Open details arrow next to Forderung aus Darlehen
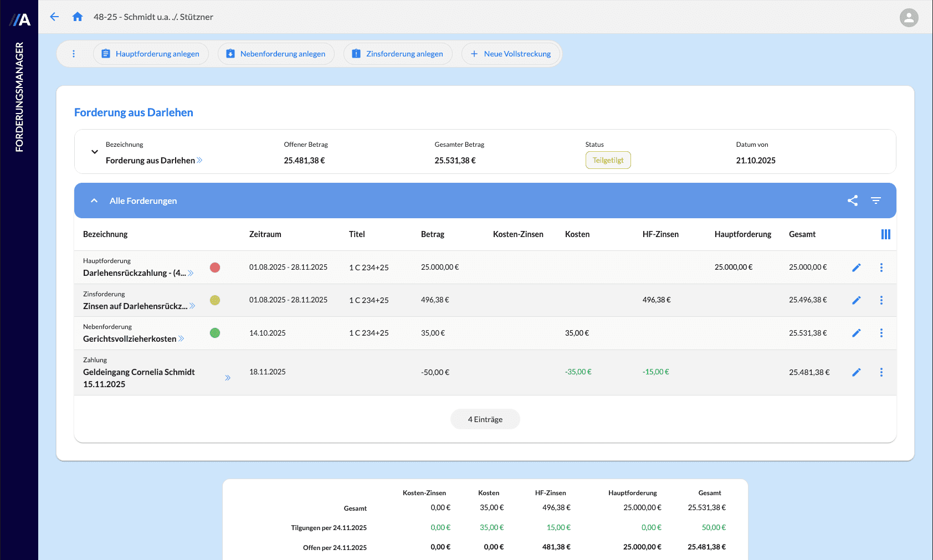Screen dimensions: 933x560 [x=199, y=160]
